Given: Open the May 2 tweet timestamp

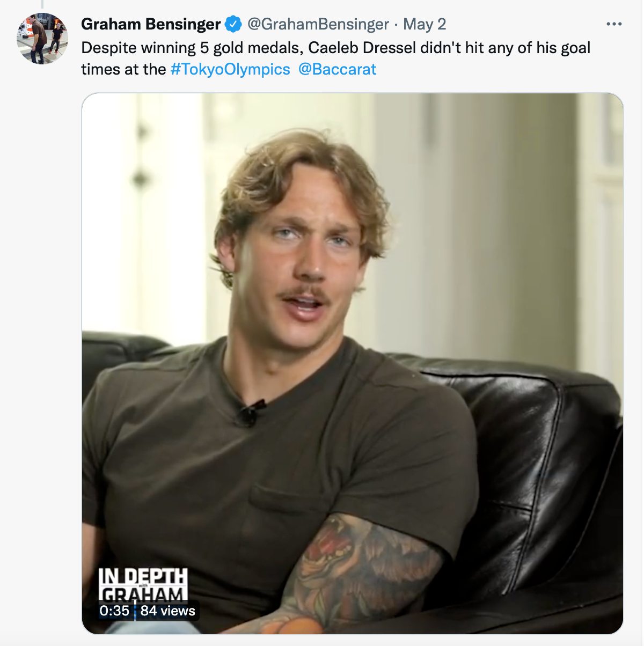Looking at the screenshot, I should (x=425, y=24).
